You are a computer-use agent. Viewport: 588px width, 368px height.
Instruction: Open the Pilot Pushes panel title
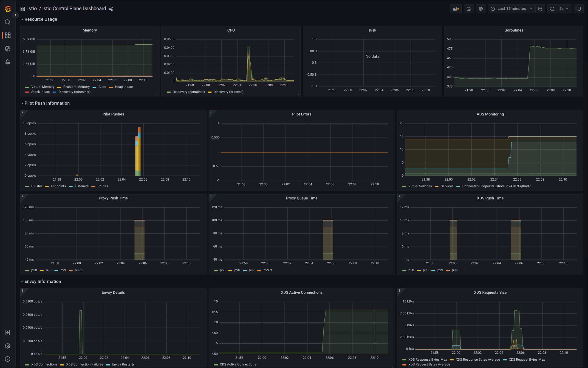point(113,114)
